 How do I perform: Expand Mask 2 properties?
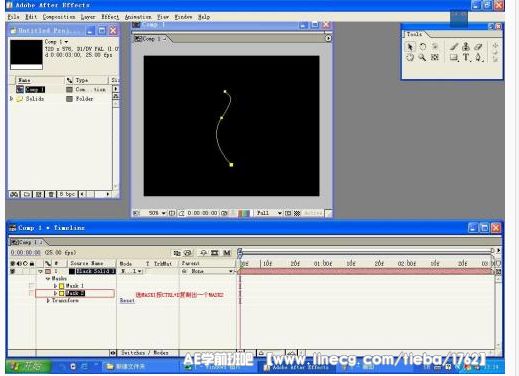[55, 293]
